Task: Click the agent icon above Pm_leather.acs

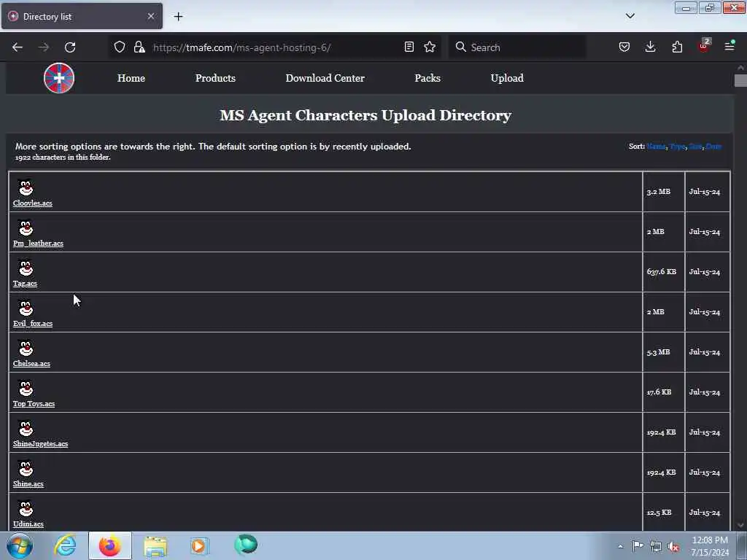Action: pos(26,227)
